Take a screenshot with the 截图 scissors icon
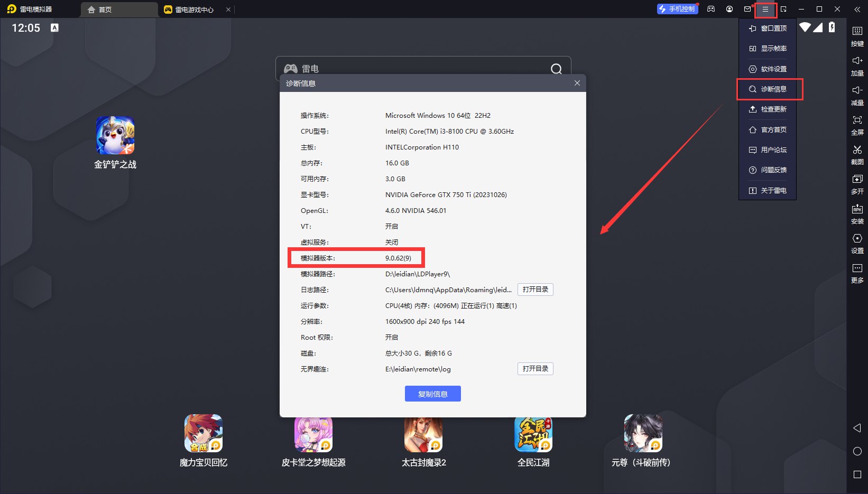Viewport: 868px width, 494px height. click(857, 150)
